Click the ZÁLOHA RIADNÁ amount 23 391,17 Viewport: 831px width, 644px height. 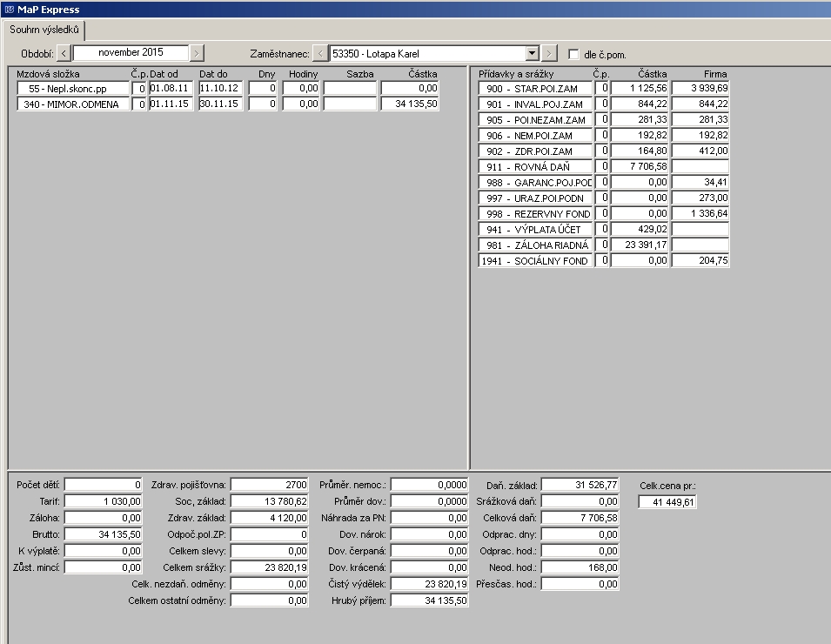[x=640, y=245]
